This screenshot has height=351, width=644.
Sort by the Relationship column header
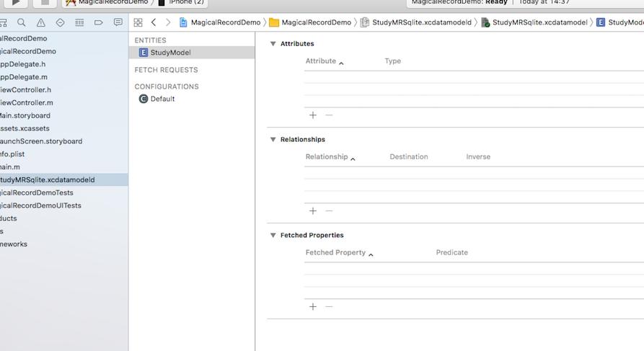click(x=330, y=157)
